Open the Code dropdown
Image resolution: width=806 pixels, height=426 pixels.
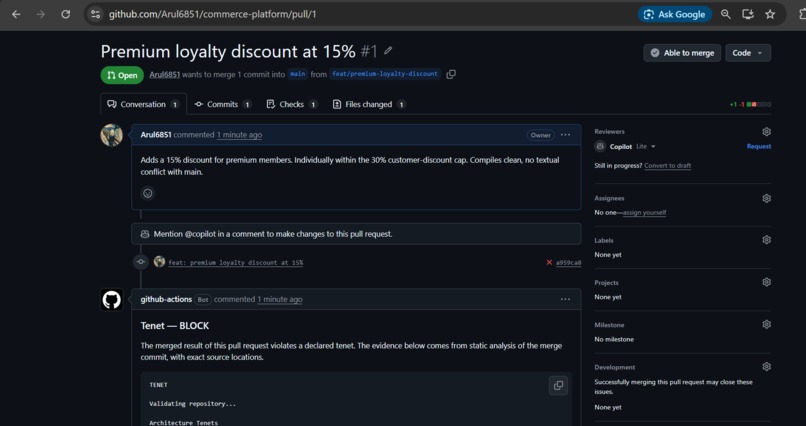tap(748, 53)
